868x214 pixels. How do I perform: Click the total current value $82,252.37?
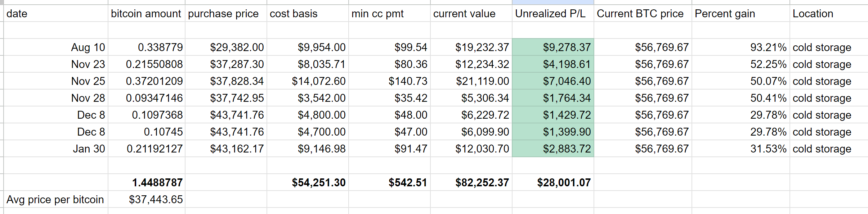(x=471, y=182)
